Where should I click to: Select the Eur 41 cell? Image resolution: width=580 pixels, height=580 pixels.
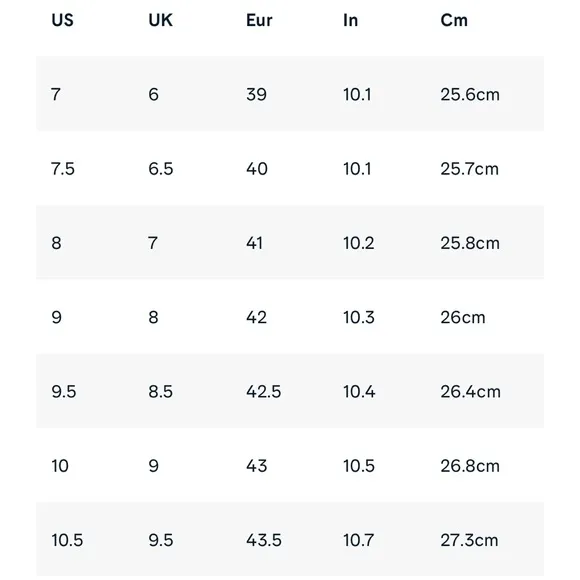point(254,243)
